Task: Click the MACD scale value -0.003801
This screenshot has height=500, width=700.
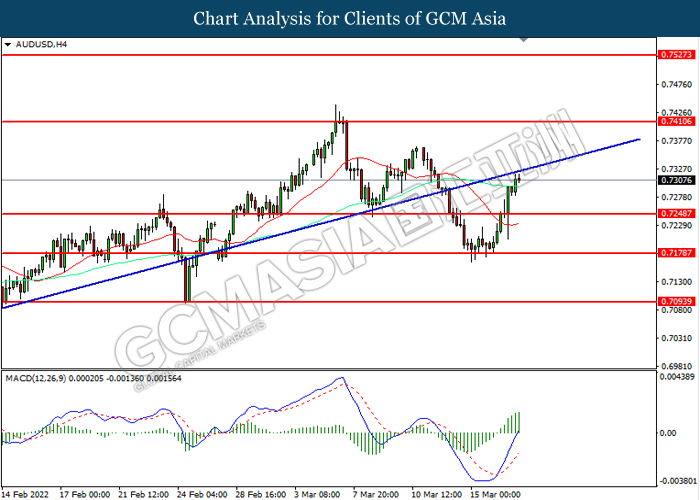Action: click(x=677, y=481)
